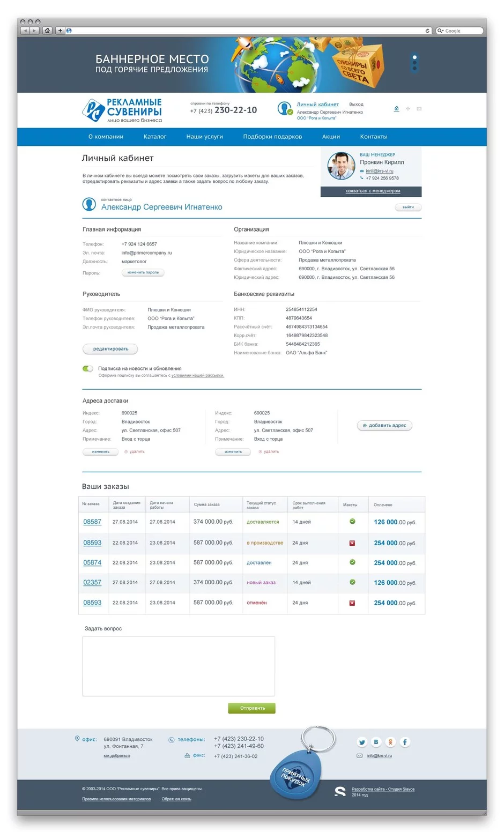This screenshot has width=504, height=832.
Task: Click the browser home button
Action: tap(47, 31)
